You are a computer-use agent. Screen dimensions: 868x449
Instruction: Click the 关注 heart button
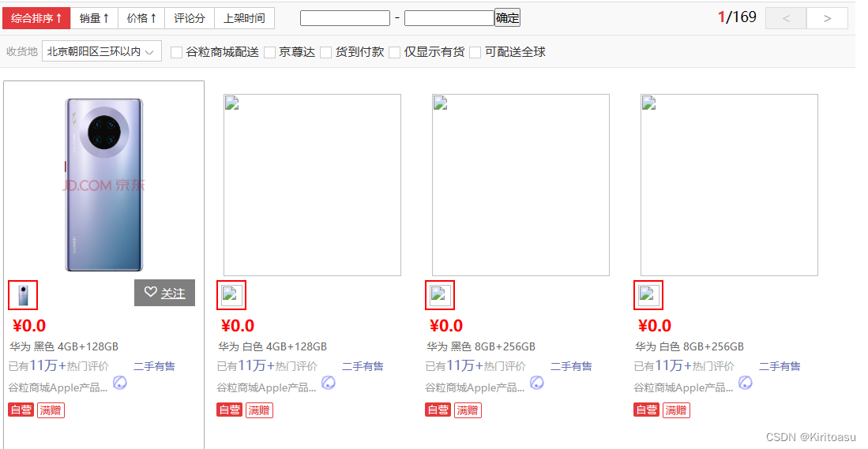click(x=164, y=293)
